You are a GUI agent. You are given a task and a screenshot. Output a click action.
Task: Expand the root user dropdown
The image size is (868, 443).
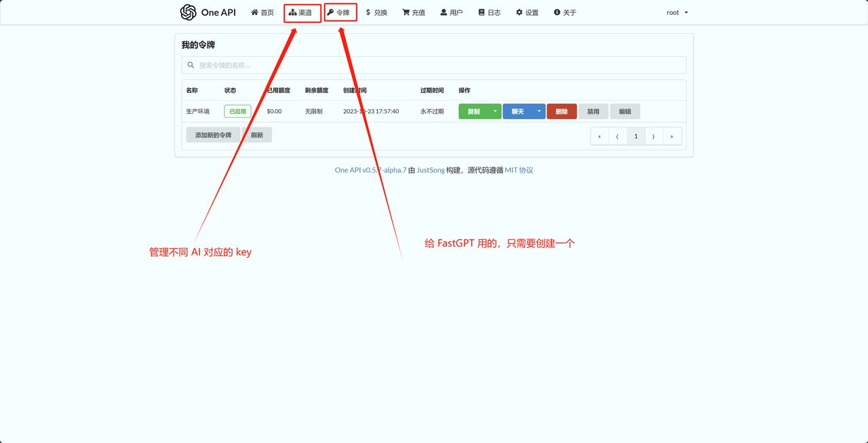(677, 12)
